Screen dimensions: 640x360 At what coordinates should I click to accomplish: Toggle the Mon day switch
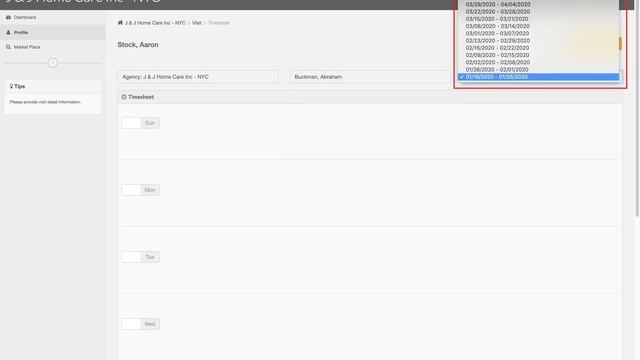click(140, 190)
